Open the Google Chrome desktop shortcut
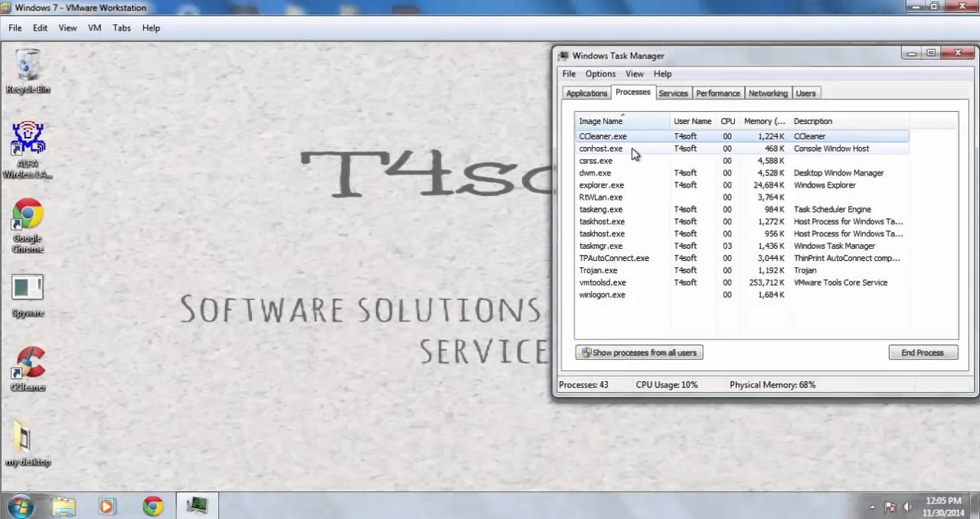Image resolution: width=980 pixels, height=519 pixels. [28, 226]
